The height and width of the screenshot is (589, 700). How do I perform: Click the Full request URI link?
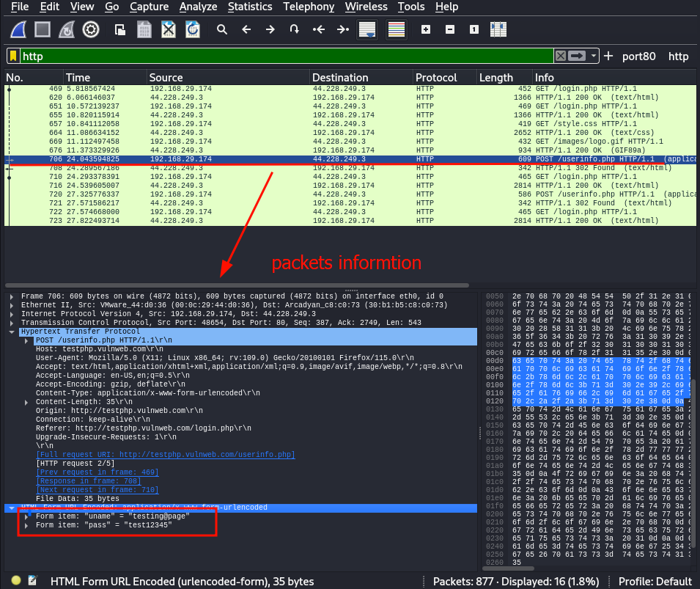(166, 455)
